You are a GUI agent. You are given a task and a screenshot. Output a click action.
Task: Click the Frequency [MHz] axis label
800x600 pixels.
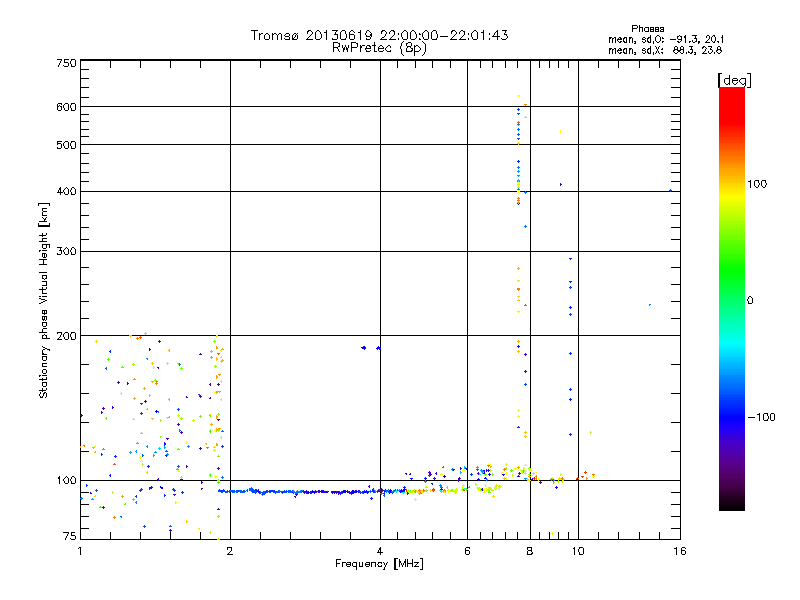point(379,564)
